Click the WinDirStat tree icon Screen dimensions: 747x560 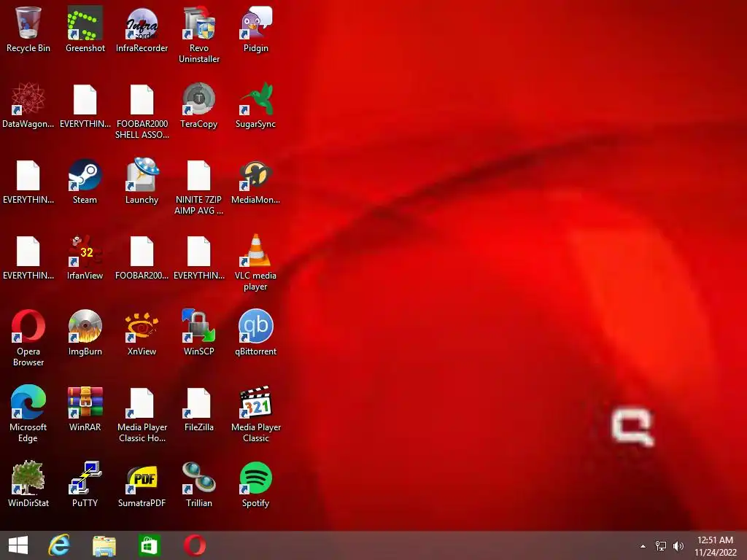coord(28,478)
